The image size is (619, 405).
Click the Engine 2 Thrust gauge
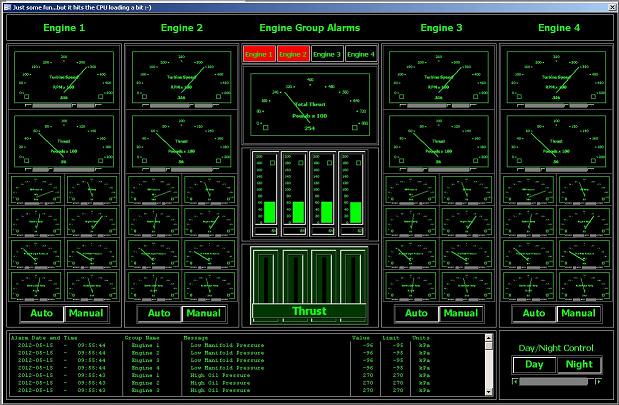pyautogui.click(x=181, y=139)
